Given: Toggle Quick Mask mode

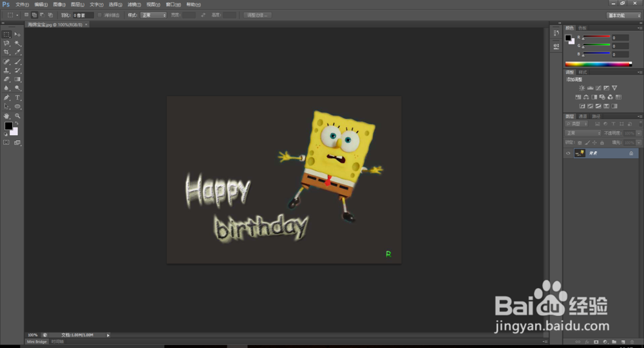Looking at the screenshot, I should pyautogui.click(x=6, y=142).
